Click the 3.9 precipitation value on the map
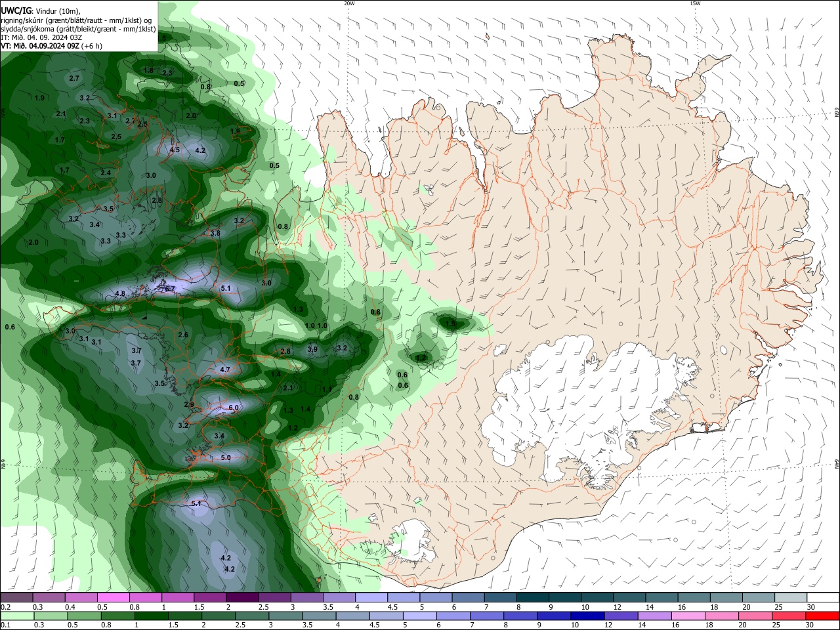Image resolution: width=840 pixels, height=630 pixels. [x=312, y=349]
